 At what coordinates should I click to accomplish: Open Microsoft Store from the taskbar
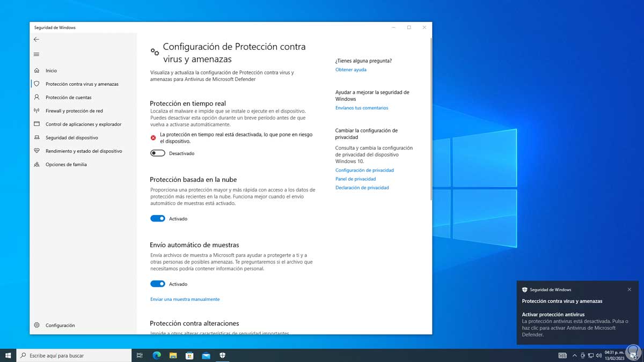coord(189,355)
